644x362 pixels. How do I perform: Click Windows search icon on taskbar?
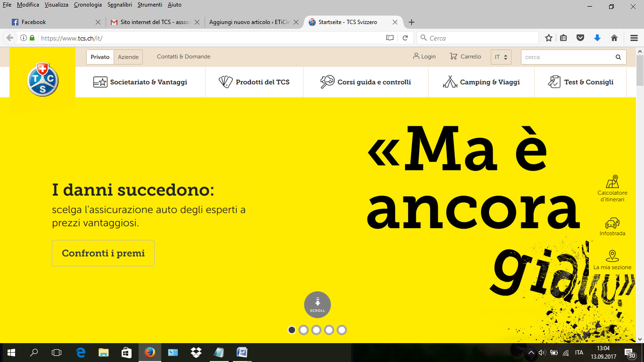pyautogui.click(x=34, y=352)
